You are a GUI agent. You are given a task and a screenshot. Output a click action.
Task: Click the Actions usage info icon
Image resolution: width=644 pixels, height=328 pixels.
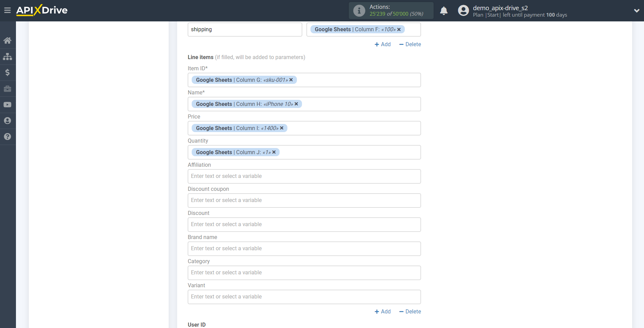pyautogui.click(x=359, y=11)
